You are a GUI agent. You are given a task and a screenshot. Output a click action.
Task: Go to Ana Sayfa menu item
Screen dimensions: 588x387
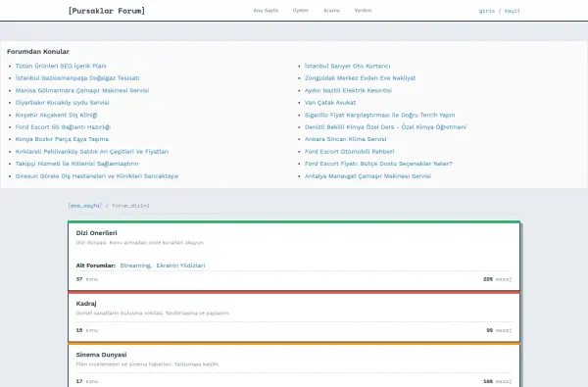266,11
